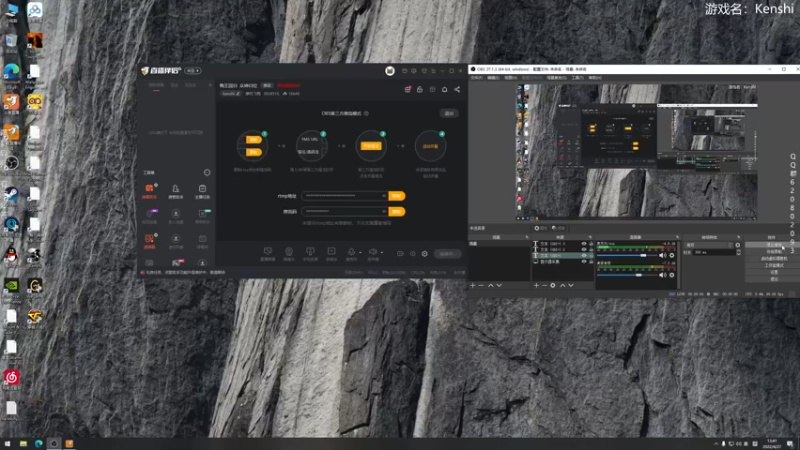The width and height of the screenshot is (800, 450).
Task: Click the transition duration stepper arrows
Action: 738,252
